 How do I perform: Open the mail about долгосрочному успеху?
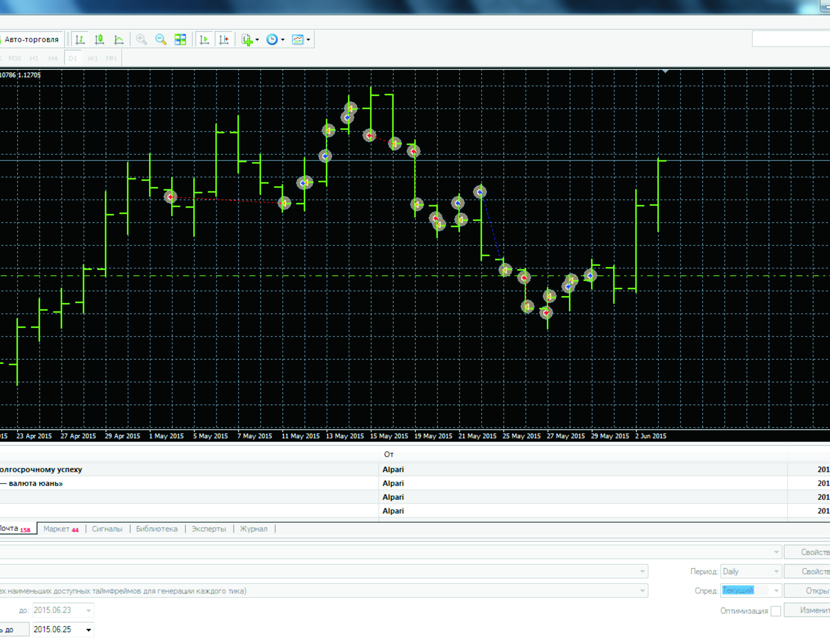coord(415,470)
